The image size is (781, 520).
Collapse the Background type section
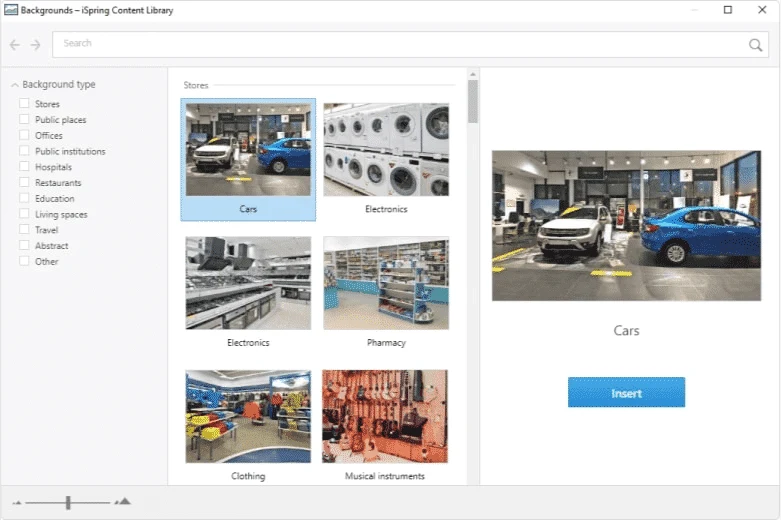pos(15,85)
